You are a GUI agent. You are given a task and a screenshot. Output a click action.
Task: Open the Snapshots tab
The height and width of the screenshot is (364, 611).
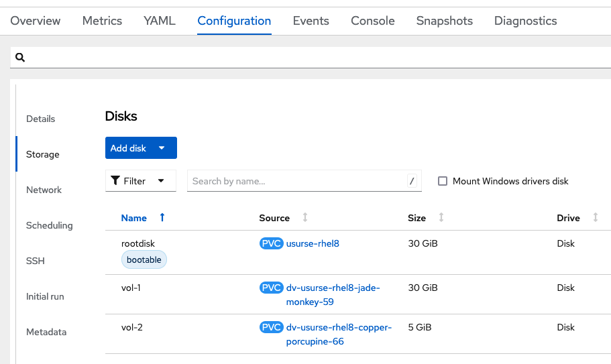click(444, 21)
